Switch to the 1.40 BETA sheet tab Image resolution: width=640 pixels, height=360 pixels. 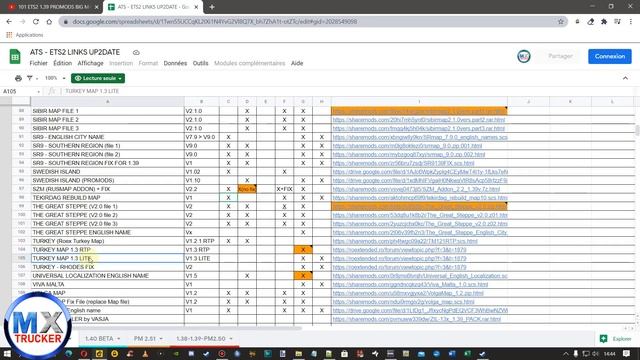click(x=99, y=339)
